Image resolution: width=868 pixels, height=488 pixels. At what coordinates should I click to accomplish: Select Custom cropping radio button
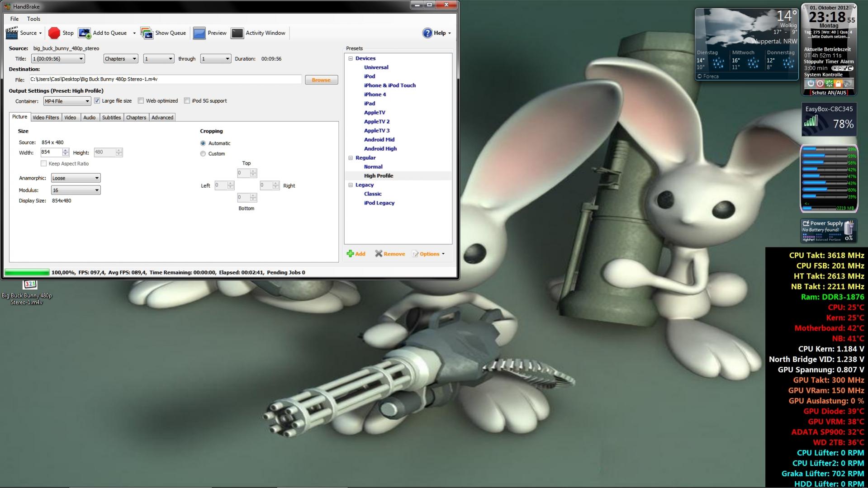click(203, 154)
